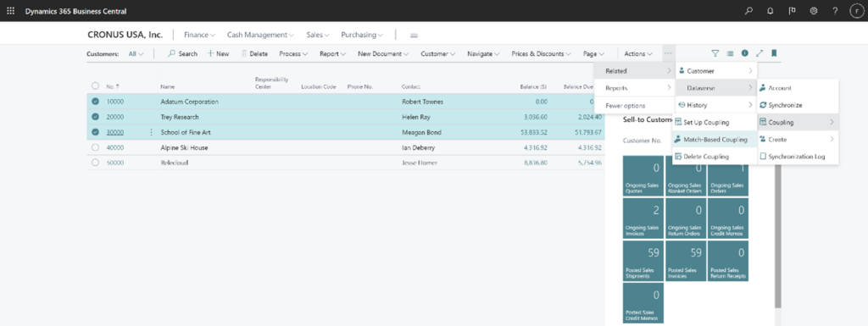
Task: Deselect the row checkbox for 10000
Action: tap(95, 102)
